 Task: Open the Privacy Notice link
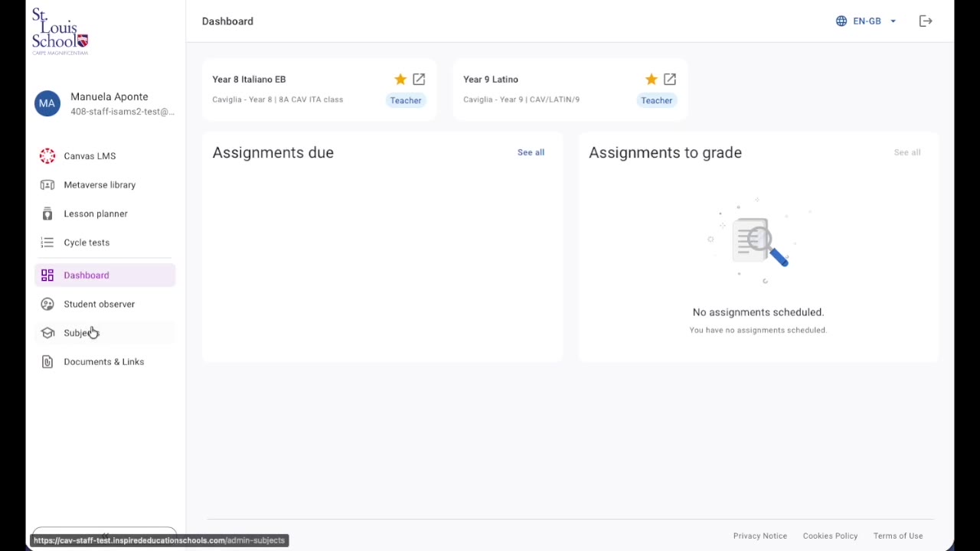tap(760, 536)
